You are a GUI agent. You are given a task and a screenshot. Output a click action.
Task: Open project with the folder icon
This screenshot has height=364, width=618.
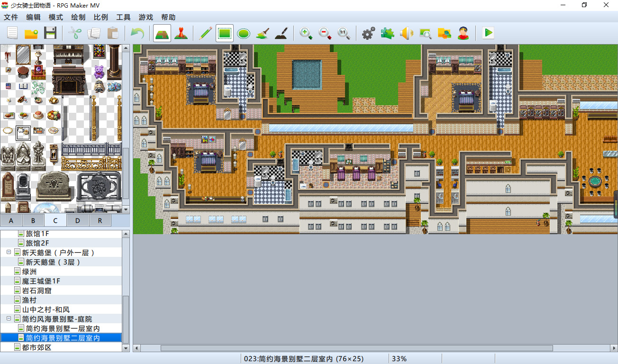point(31,33)
